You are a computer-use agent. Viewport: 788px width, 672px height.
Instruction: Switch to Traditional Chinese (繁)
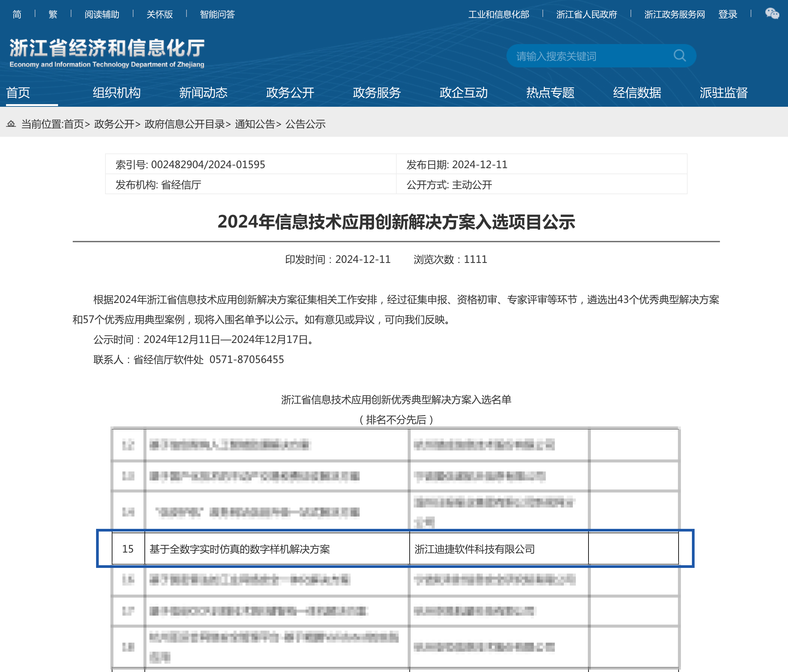click(53, 14)
